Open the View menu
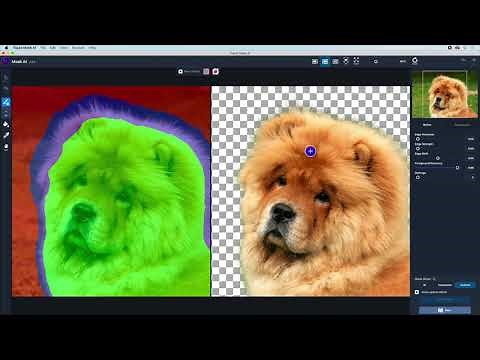 (64, 48)
